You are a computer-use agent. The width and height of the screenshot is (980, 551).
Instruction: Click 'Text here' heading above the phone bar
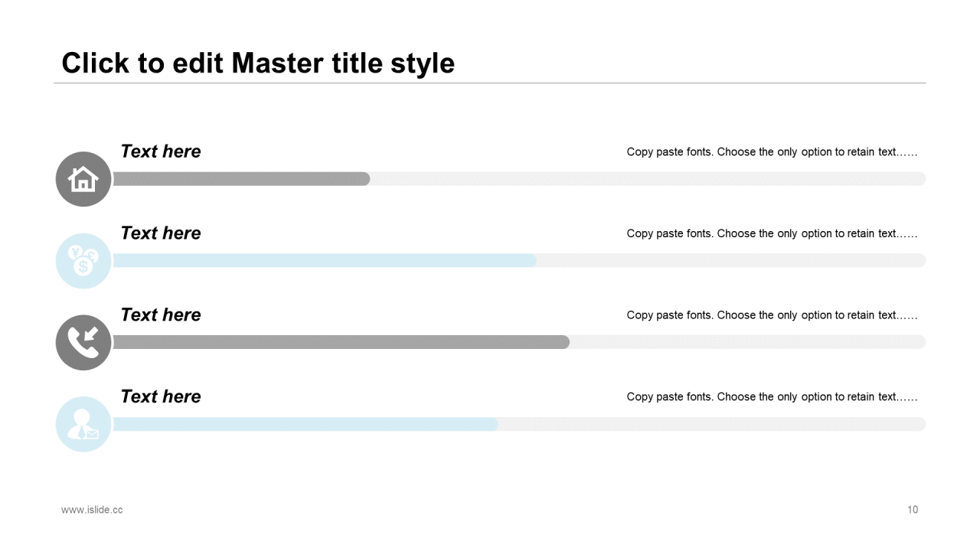click(161, 315)
